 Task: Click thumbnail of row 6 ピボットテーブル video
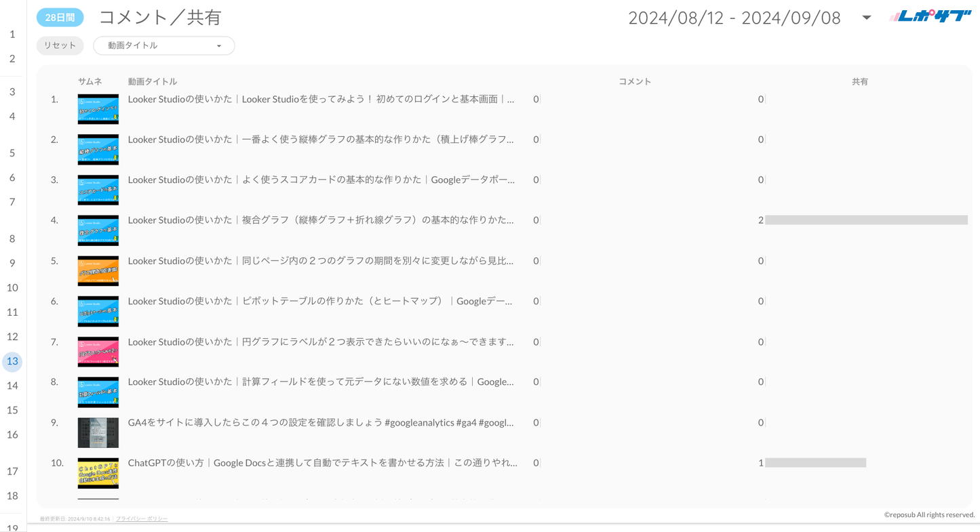coord(98,311)
